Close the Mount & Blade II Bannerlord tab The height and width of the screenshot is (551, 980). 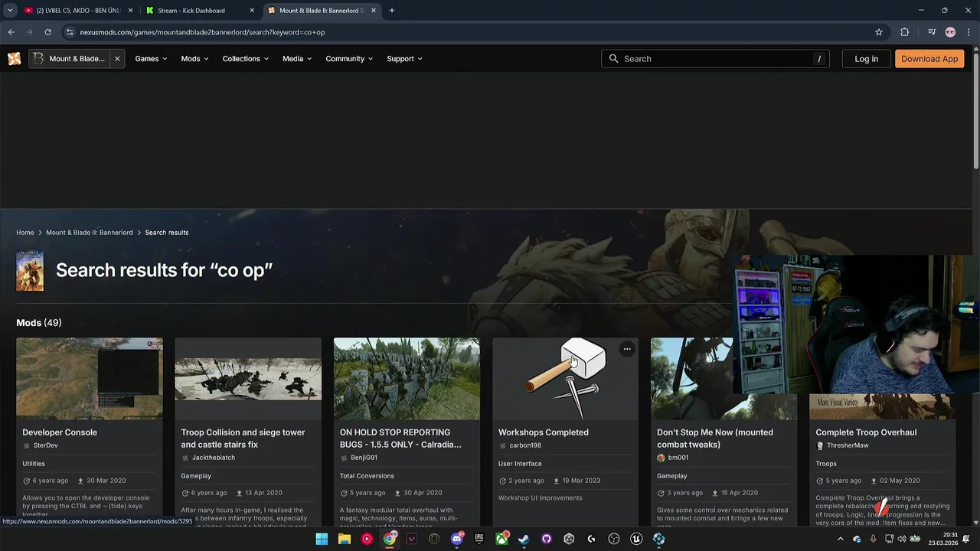374,11
